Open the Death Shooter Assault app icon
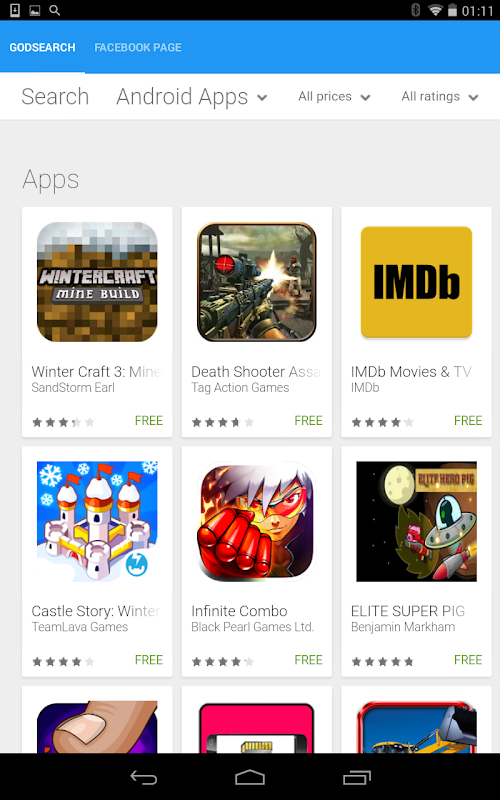The width and height of the screenshot is (500, 800). coord(257,282)
